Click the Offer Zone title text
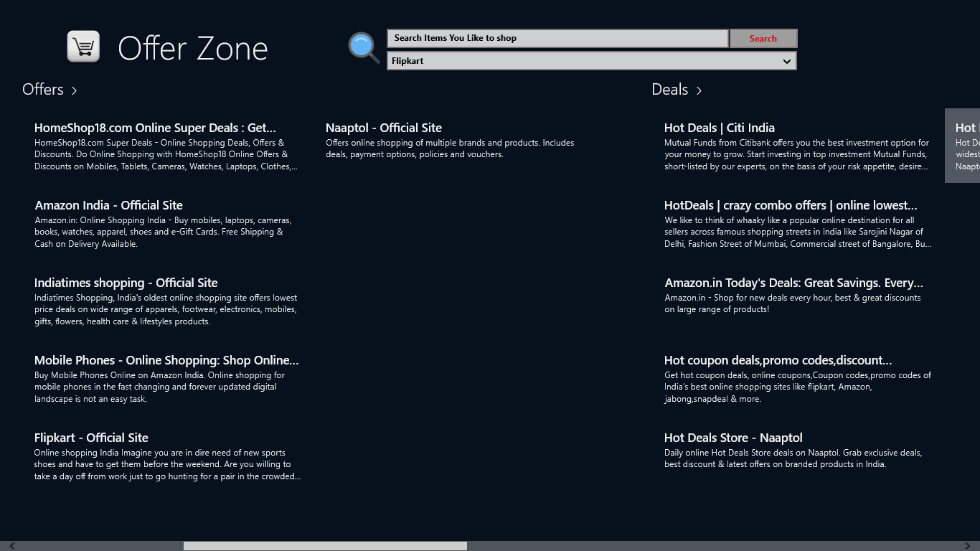 pos(193,48)
